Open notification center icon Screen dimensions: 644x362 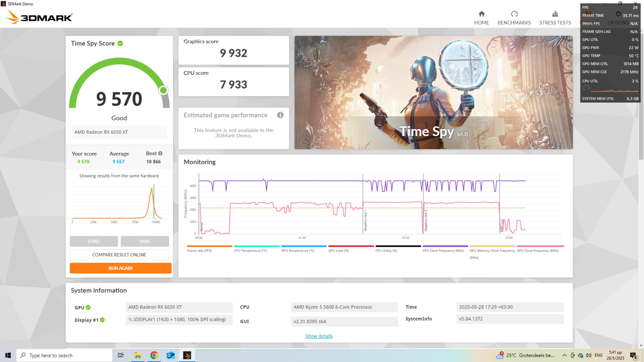click(634, 356)
